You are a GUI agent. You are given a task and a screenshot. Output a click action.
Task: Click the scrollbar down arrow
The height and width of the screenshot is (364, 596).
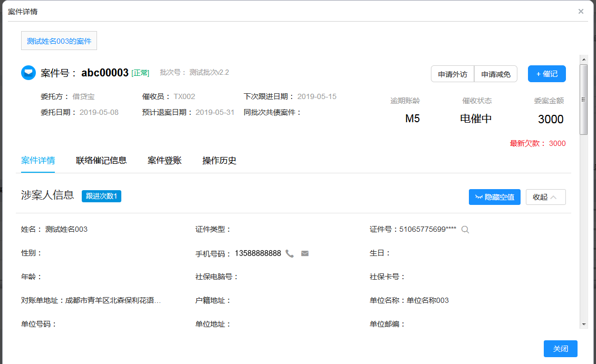tap(583, 324)
